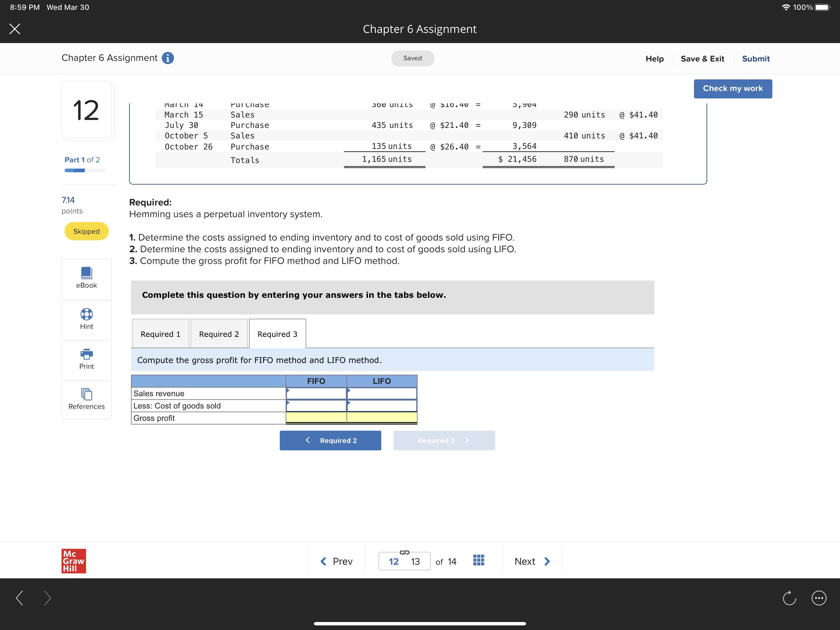
Task: Click the assignment info icon
Action: point(168,58)
